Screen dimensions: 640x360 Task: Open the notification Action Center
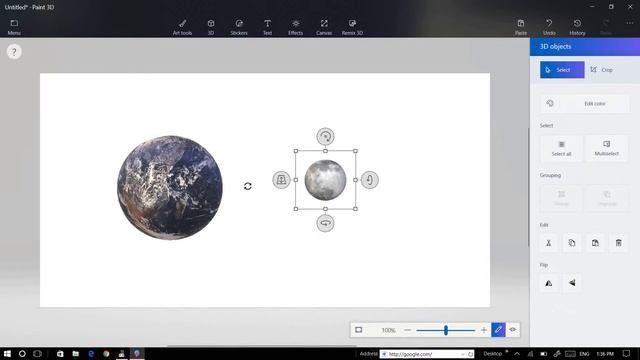pyautogui.click(x=627, y=353)
